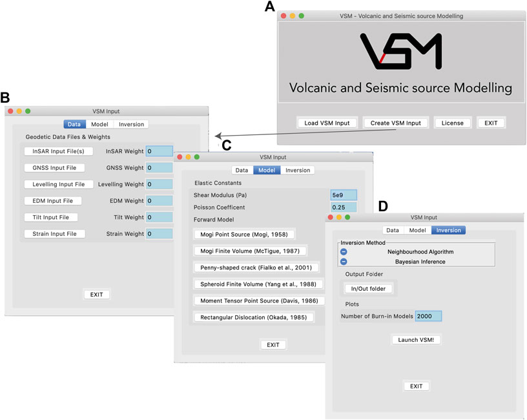This screenshot has height=420, width=527.
Task: Focus the Strain Weight field
Action: 160,234
